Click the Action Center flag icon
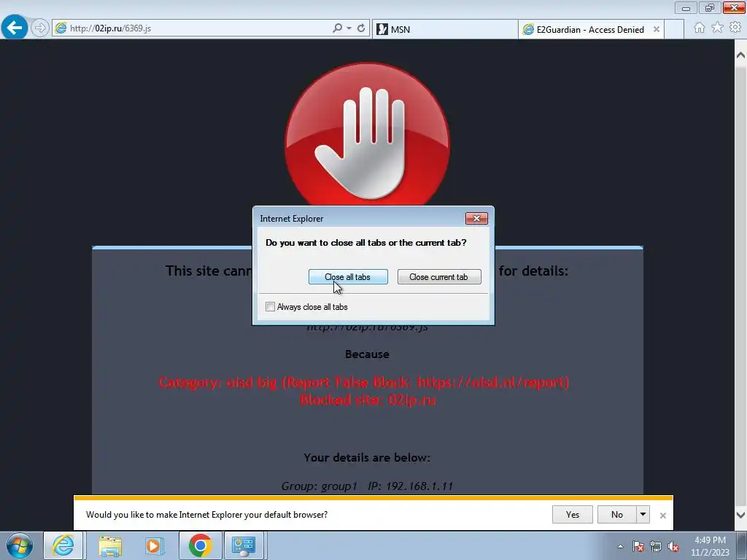Image resolution: width=747 pixels, height=560 pixels. tap(638, 546)
